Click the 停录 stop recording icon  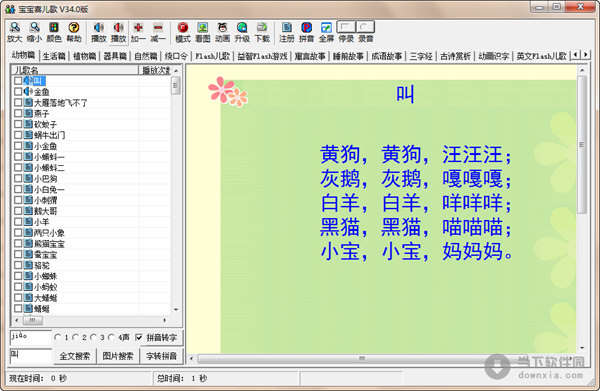point(346,27)
